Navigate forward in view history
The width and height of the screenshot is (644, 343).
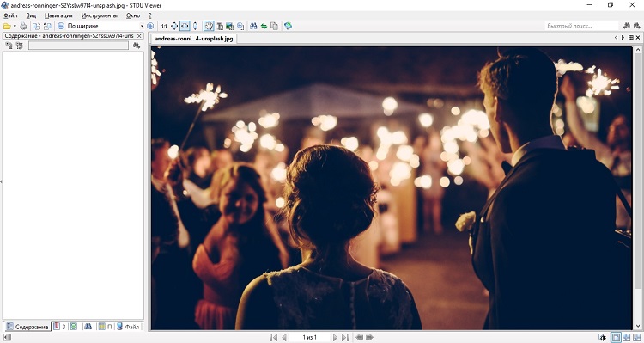point(369,338)
